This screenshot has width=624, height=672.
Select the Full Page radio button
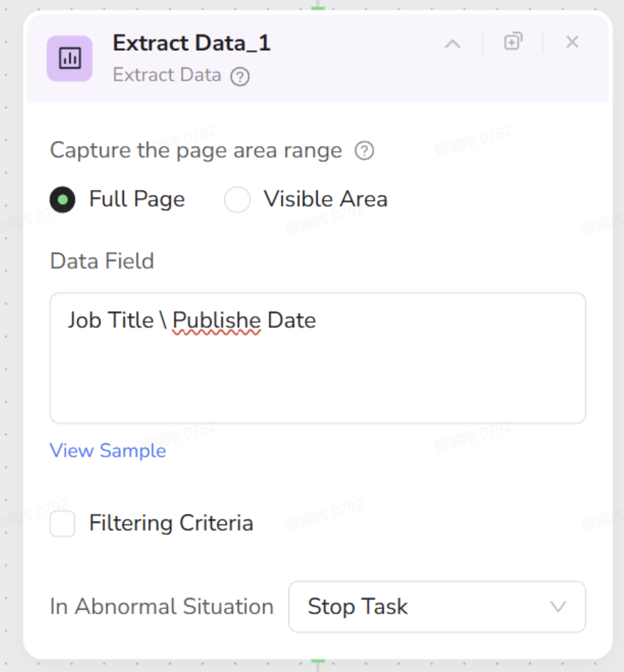(x=62, y=199)
